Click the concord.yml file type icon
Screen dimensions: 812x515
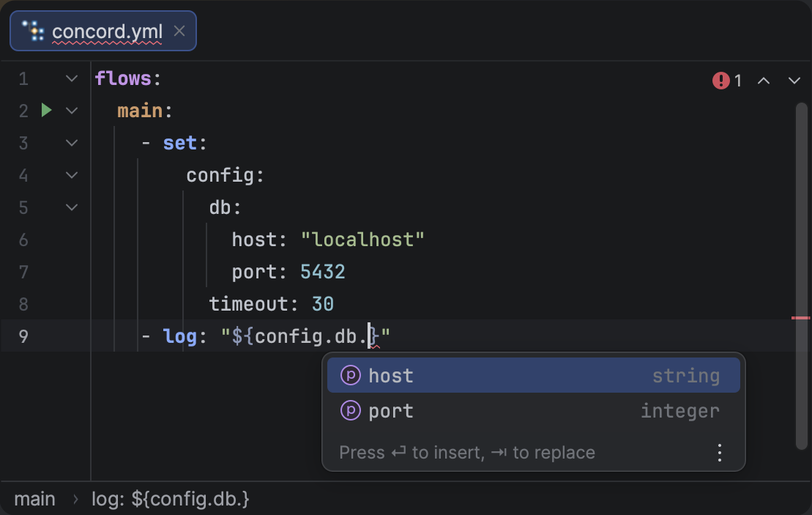(33, 31)
